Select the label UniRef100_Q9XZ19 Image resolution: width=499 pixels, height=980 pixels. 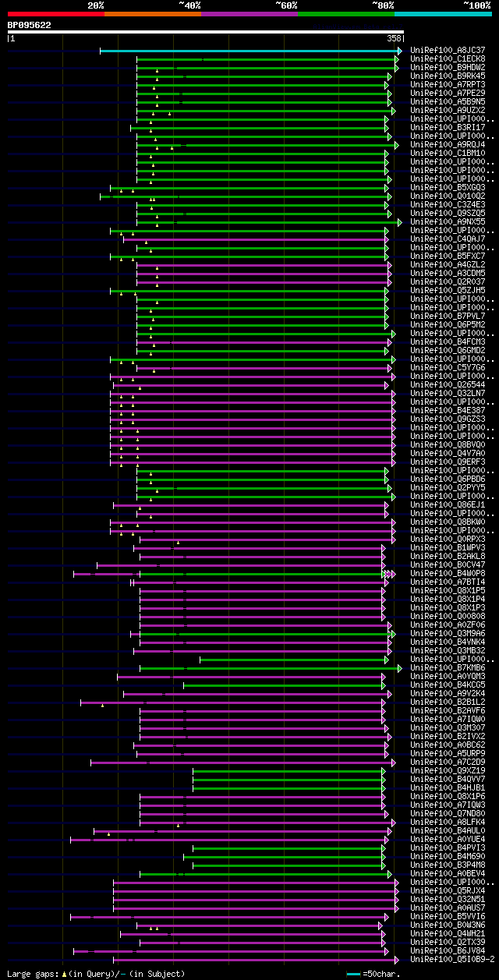[448, 770]
